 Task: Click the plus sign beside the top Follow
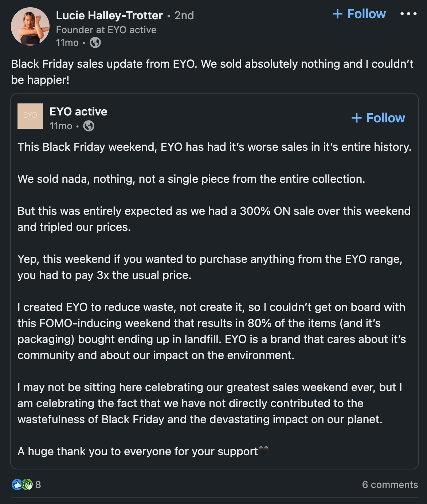337,14
